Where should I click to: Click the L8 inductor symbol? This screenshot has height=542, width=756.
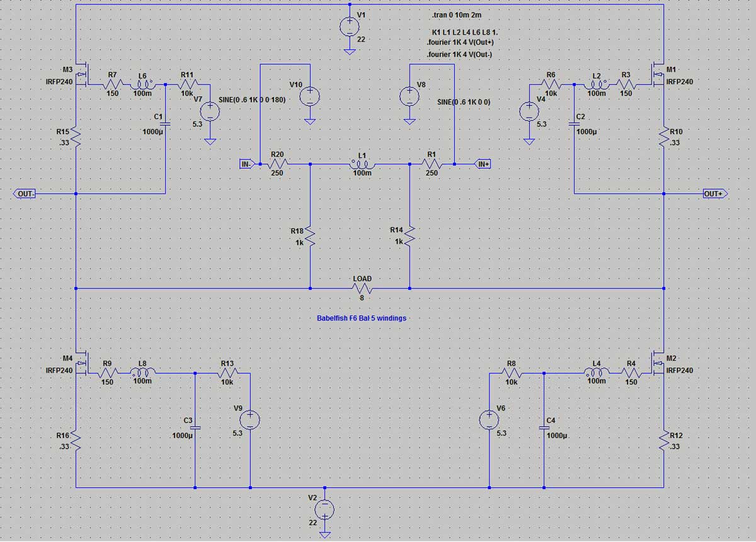[142, 373]
